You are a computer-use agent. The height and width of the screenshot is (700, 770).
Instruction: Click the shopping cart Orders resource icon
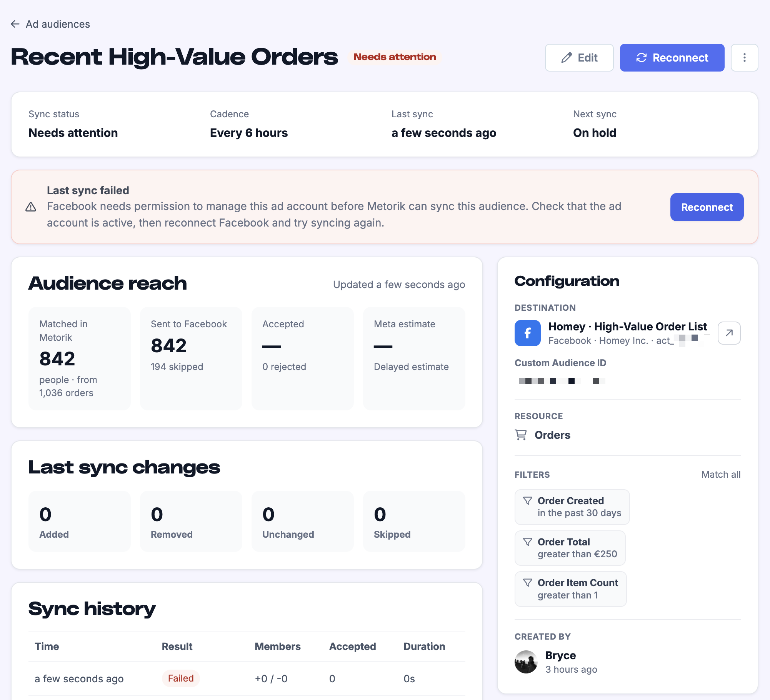(521, 435)
